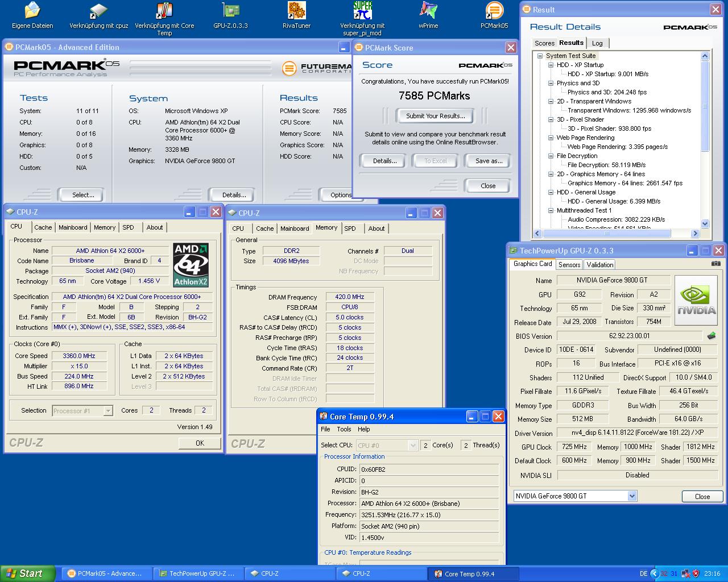Viewport: 728px width, 582px height.
Task: Click the Futuremark logo in PCMark05 window
Action: tap(289, 69)
